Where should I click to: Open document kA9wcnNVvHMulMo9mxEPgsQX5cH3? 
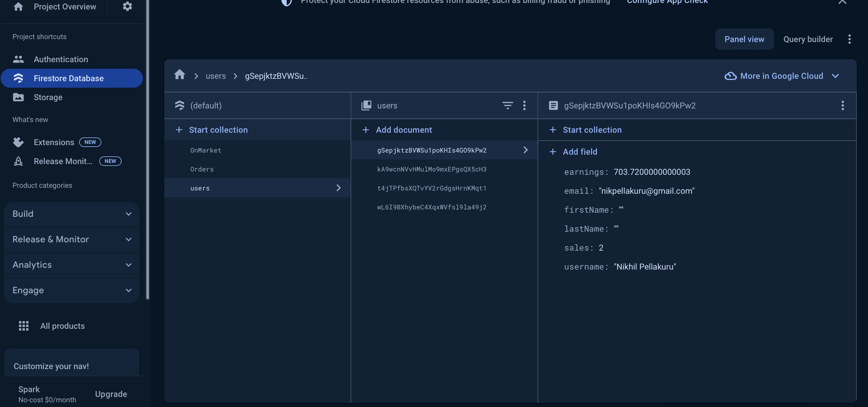coord(431,169)
